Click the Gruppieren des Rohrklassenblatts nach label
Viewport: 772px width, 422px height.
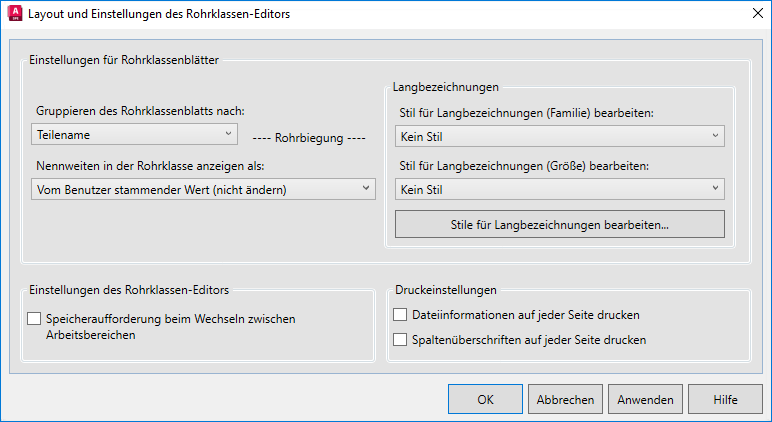tap(140, 110)
